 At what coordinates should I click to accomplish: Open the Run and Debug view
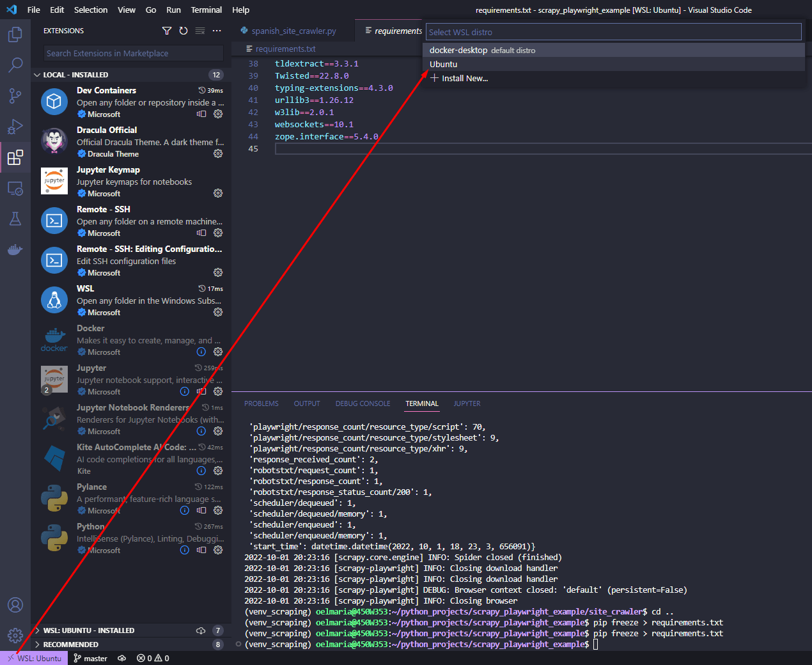coord(14,126)
